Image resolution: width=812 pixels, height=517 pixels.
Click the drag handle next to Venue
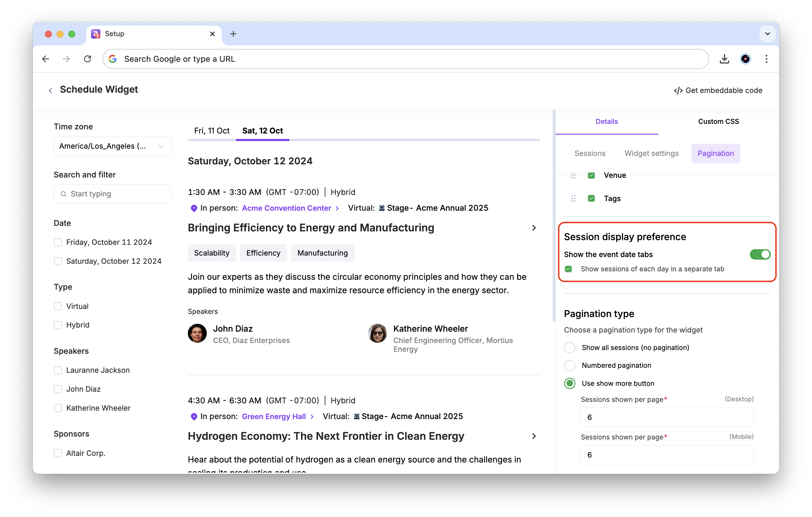[x=573, y=176]
